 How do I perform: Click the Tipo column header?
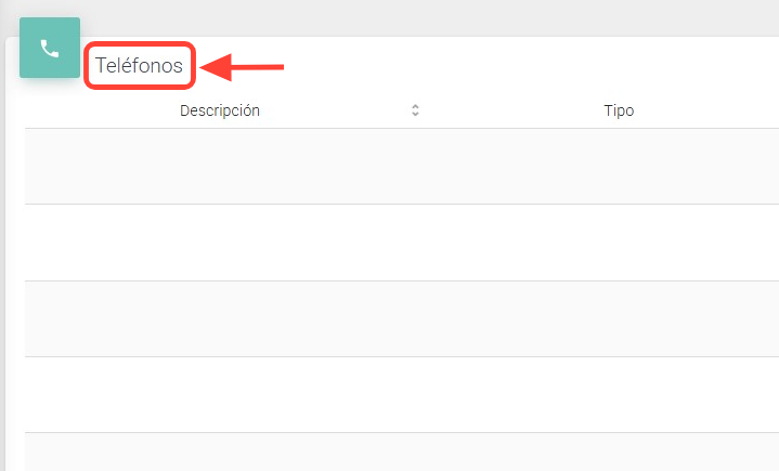618,111
